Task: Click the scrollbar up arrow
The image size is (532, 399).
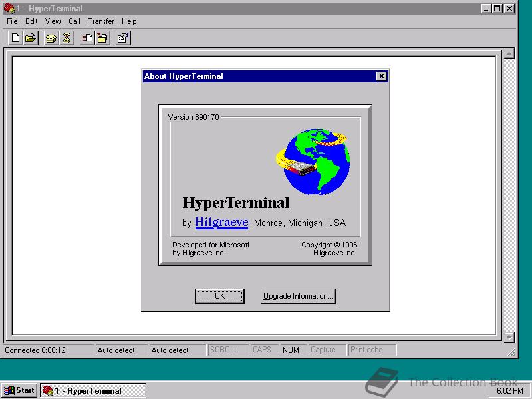Action: tap(509, 53)
